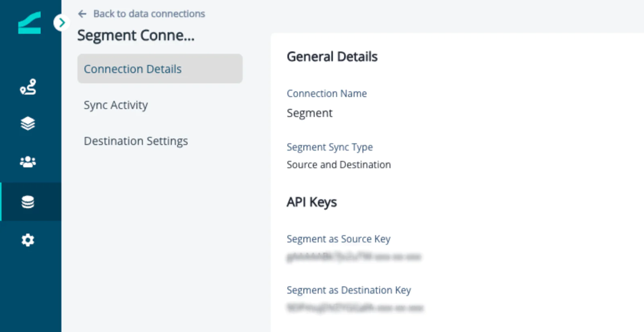Click the General Details section heading

pyautogui.click(x=332, y=57)
